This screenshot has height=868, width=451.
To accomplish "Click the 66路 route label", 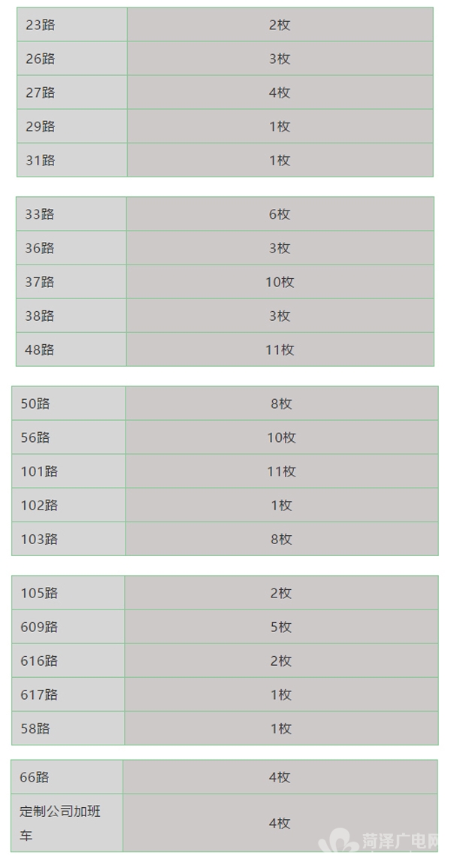I will point(35,777).
